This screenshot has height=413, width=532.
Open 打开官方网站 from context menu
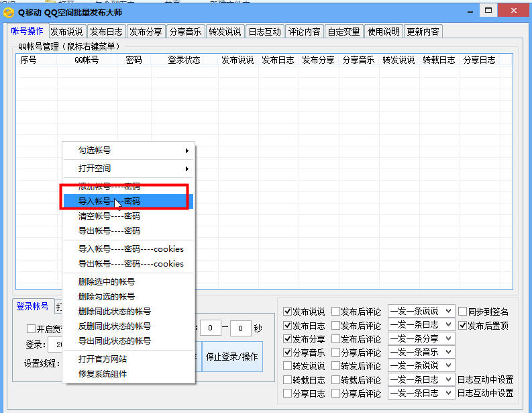pyautogui.click(x=129, y=359)
